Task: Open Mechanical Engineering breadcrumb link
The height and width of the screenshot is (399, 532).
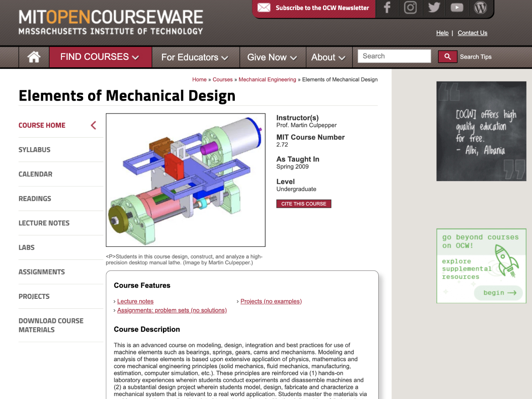Action: click(267, 79)
